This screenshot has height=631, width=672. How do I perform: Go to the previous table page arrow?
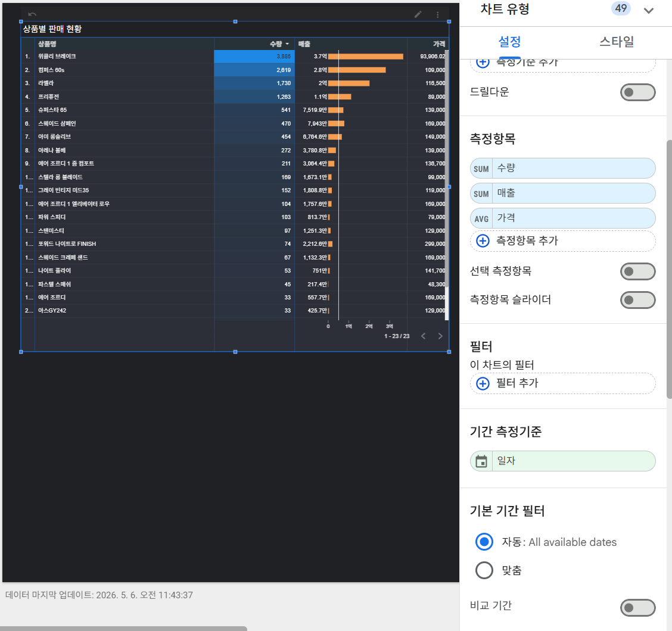[x=424, y=336]
